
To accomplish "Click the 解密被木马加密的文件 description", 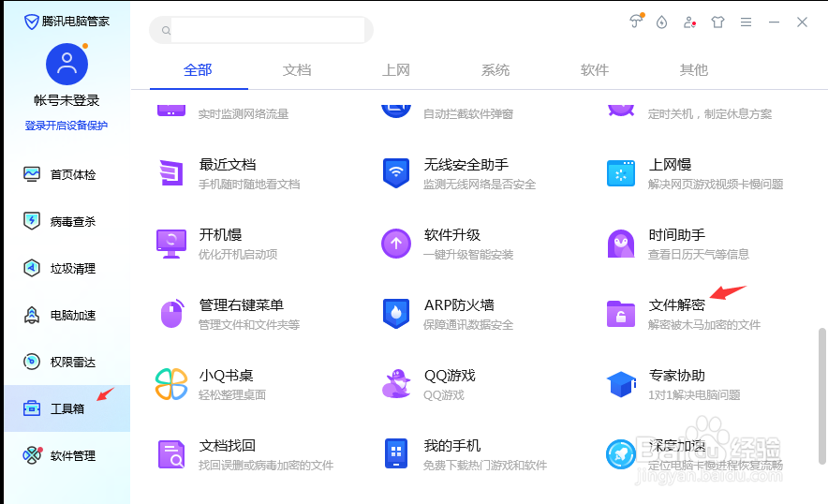I will pos(704,325).
